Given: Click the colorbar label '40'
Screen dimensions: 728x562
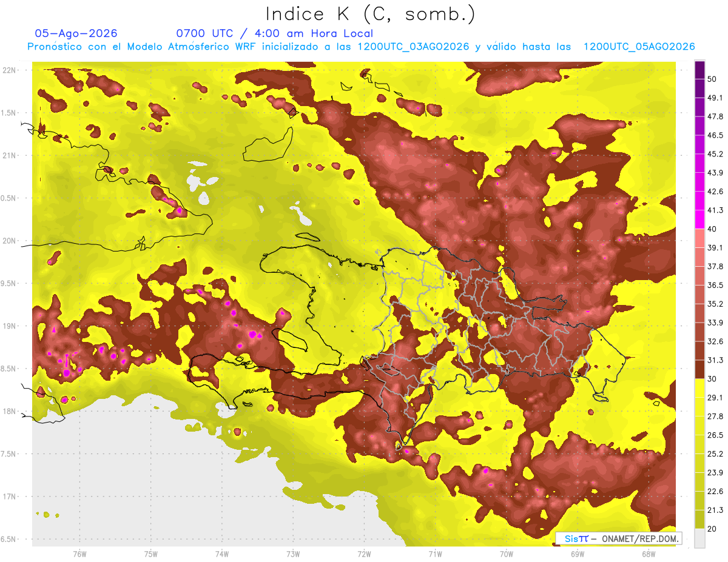Looking at the screenshot, I should (712, 229).
